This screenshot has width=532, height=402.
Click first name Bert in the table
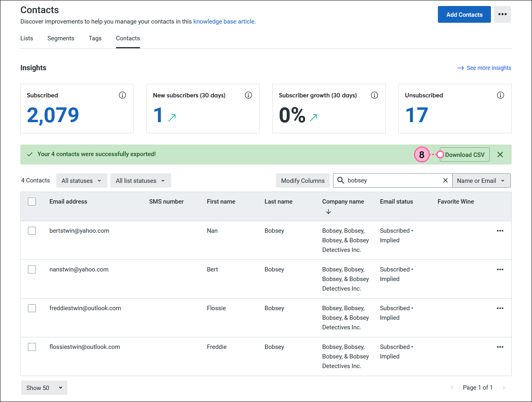pyautogui.click(x=213, y=269)
